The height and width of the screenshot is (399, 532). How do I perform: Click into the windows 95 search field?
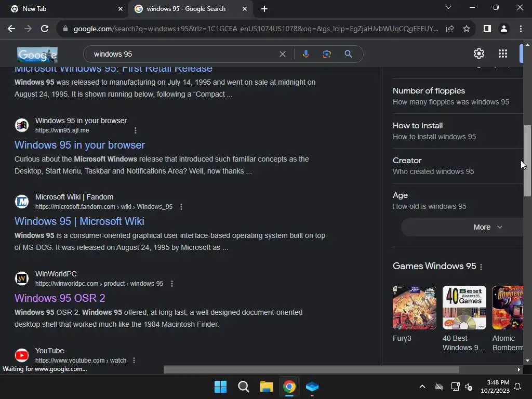click(183, 54)
